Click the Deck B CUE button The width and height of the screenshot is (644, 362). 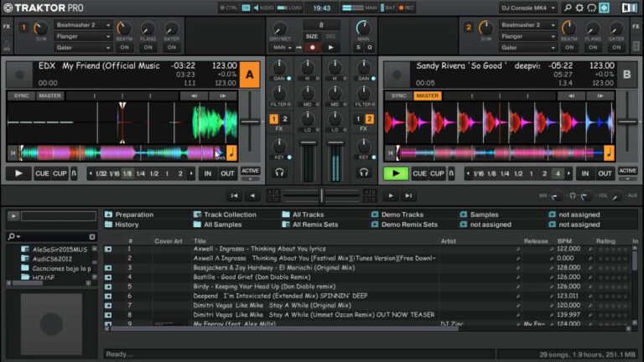pos(419,173)
